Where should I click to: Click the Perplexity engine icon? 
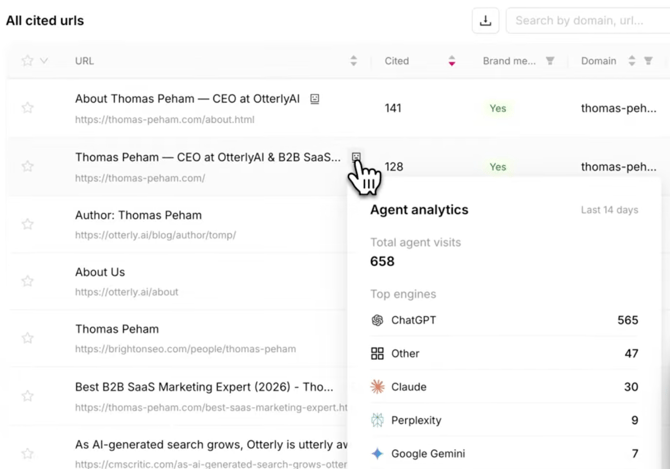click(377, 420)
